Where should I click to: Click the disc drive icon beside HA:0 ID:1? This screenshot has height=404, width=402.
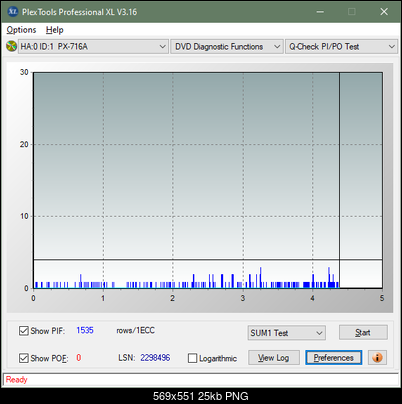tap(11, 46)
